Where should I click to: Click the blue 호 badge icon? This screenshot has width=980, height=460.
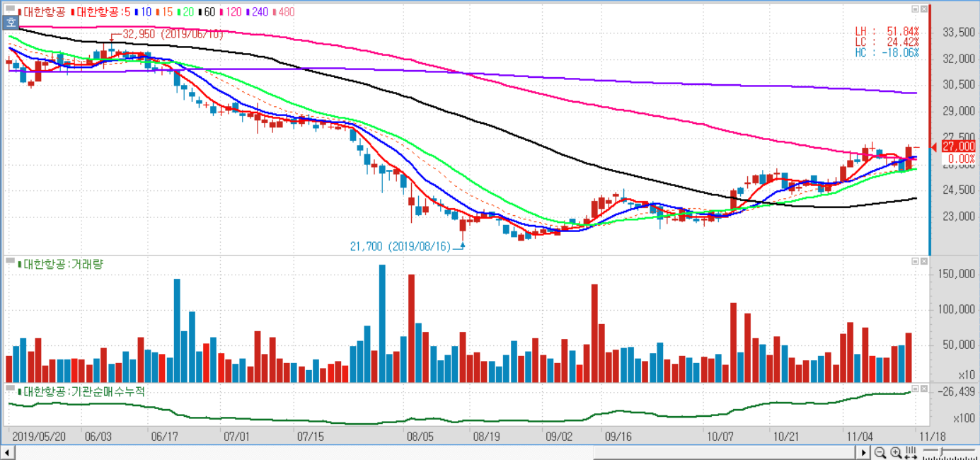11,22
